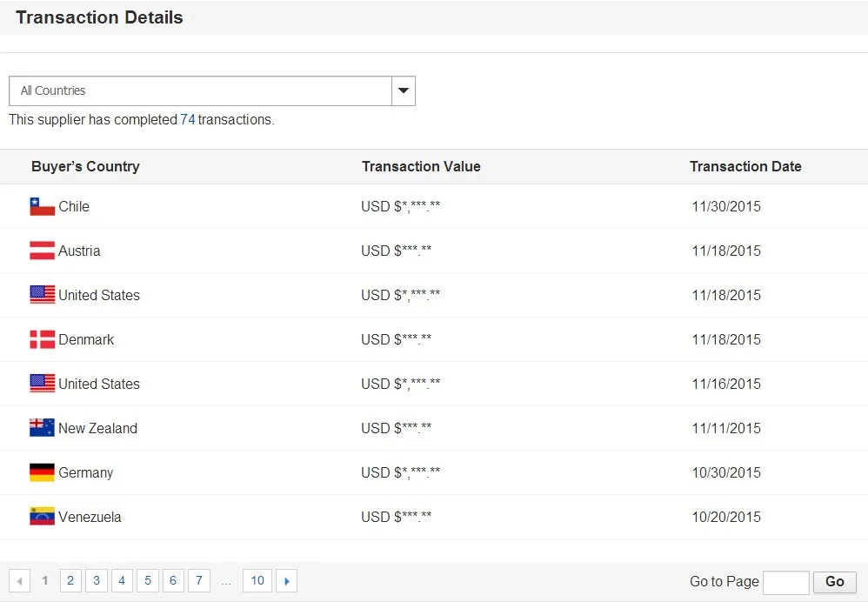Open page 3 of transactions
The height and width of the screenshot is (602, 868).
(97, 581)
